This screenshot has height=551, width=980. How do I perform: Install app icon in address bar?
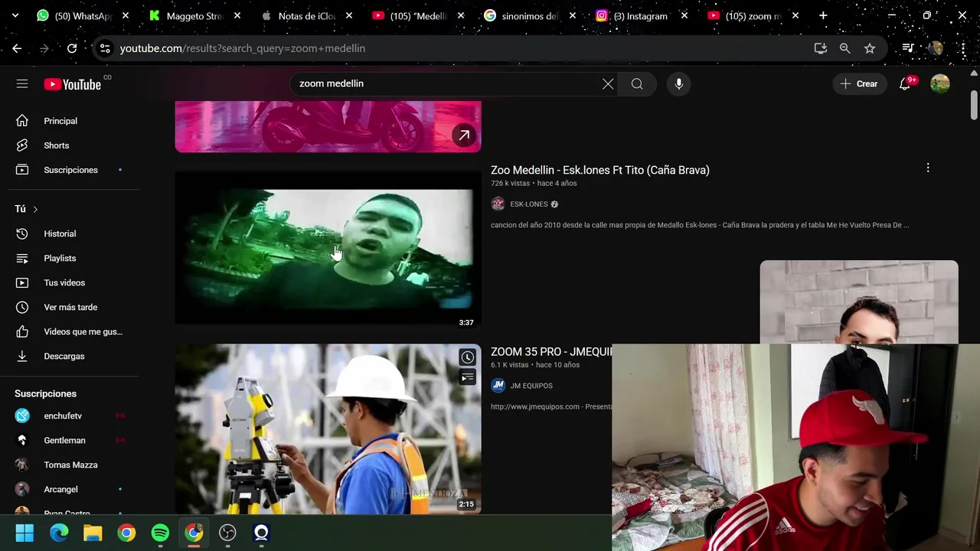[820, 48]
